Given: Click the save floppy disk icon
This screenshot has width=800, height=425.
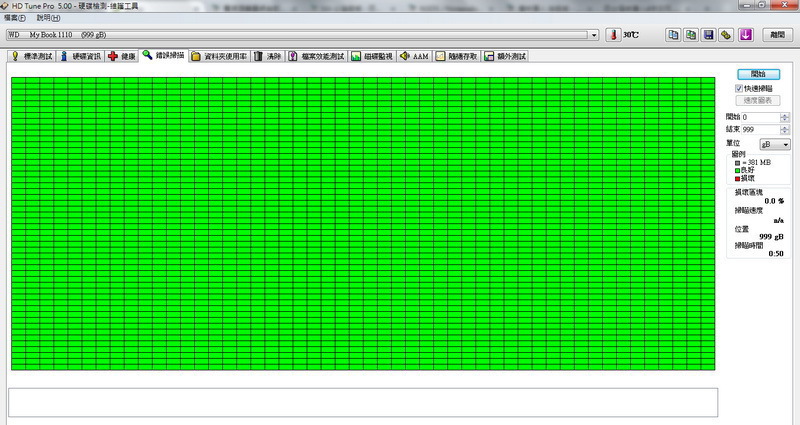Looking at the screenshot, I should pyautogui.click(x=708, y=35).
